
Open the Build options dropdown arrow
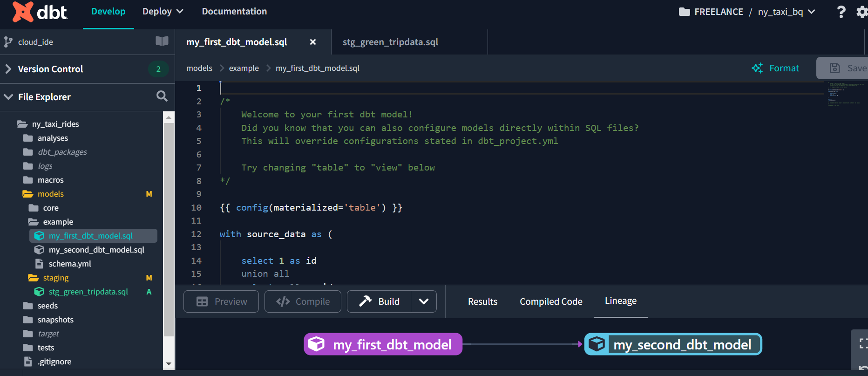click(x=424, y=301)
